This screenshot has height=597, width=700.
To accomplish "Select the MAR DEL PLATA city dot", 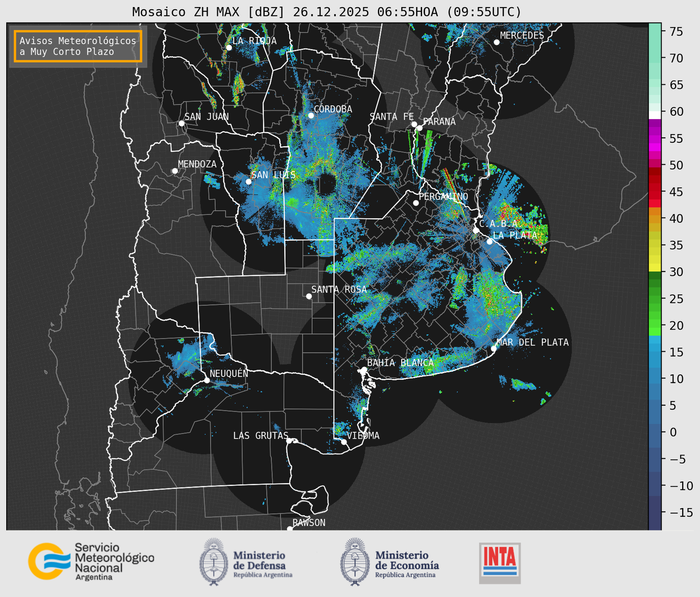I will (494, 348).
